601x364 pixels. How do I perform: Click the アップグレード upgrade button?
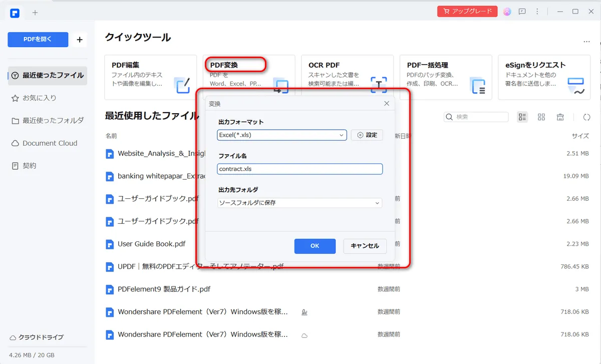tap(467, 12)
